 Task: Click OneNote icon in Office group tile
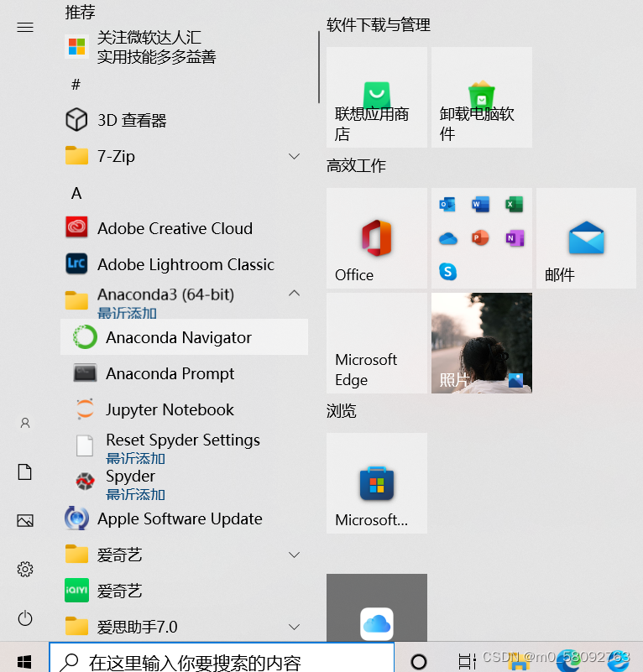(x=515, y=238)
